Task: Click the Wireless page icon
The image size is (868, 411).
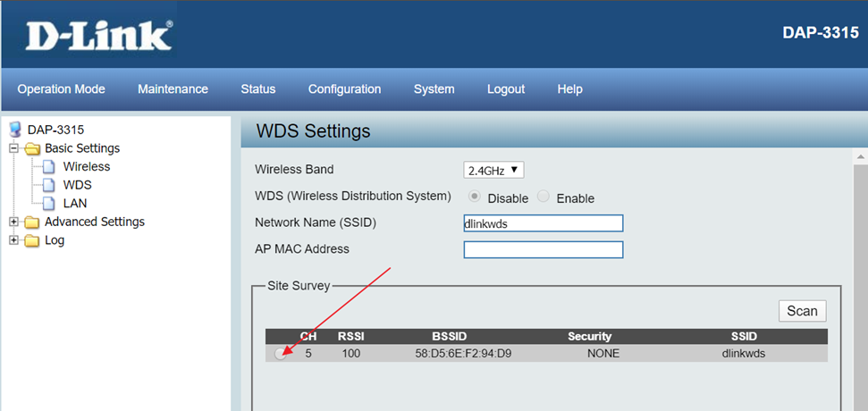Action: 50,167
